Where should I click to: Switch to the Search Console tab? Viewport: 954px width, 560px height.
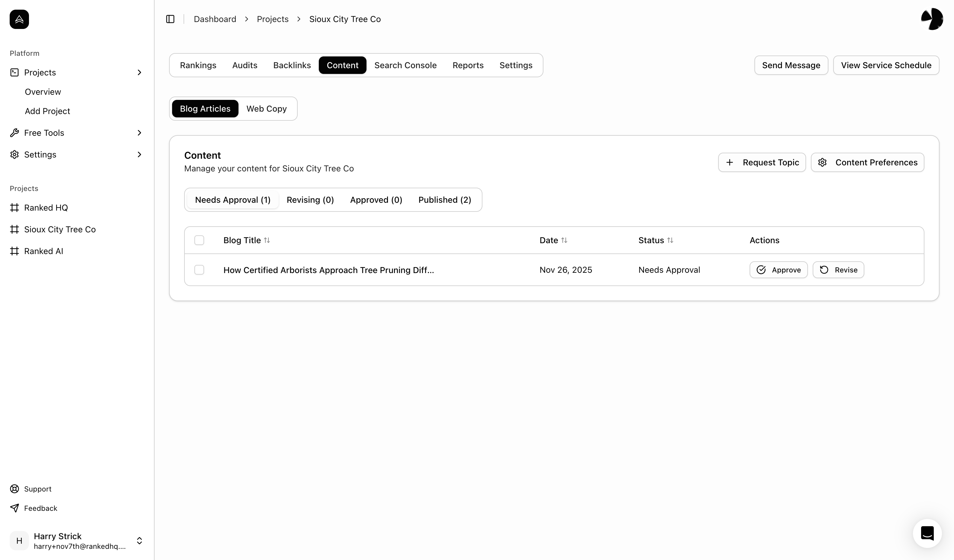405,65
